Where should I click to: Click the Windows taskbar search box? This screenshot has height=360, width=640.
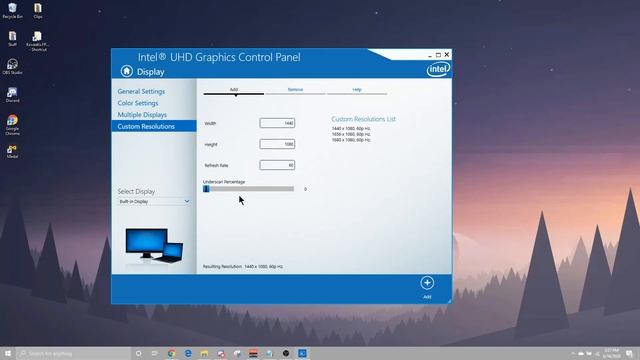[x=73, y=353]
